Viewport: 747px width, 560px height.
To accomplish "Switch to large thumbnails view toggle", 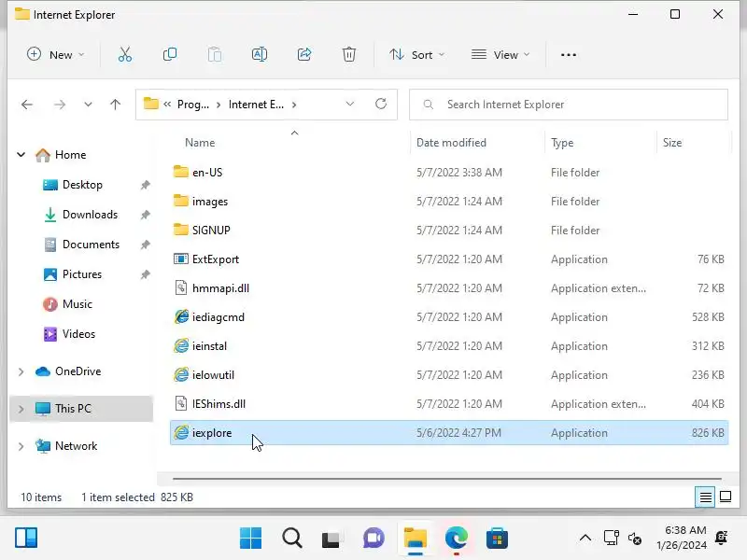I will coord(726,497).
